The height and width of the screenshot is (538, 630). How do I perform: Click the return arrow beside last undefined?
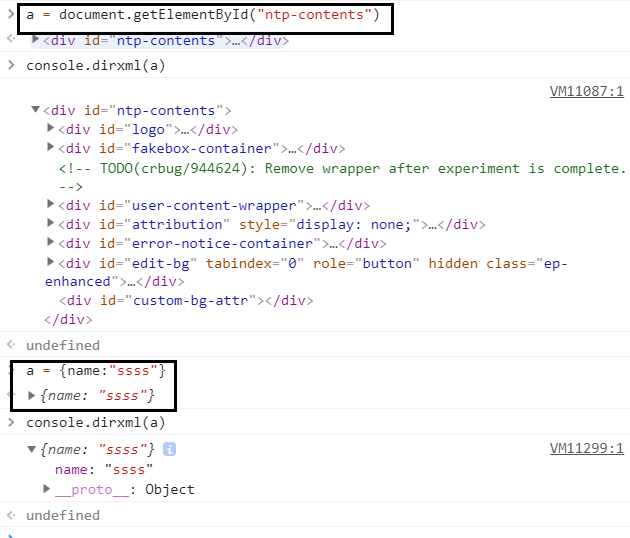(11, 515)
